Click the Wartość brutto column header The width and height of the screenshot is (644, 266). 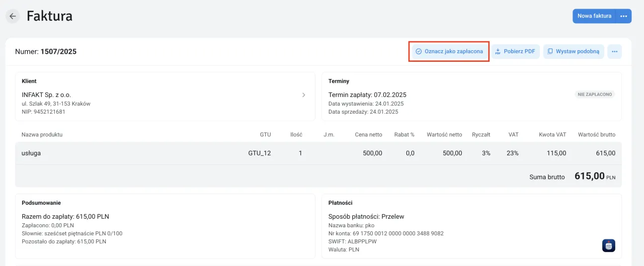point(596,134)
